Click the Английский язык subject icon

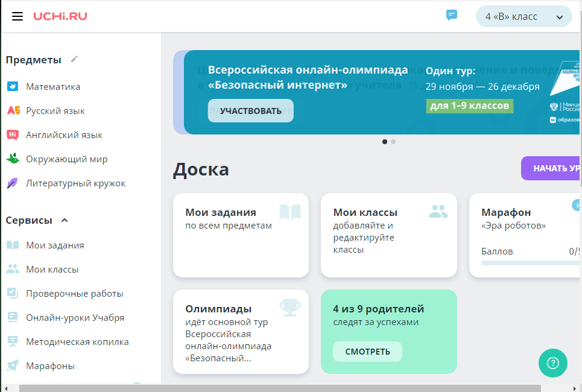(x=13, y=134)
